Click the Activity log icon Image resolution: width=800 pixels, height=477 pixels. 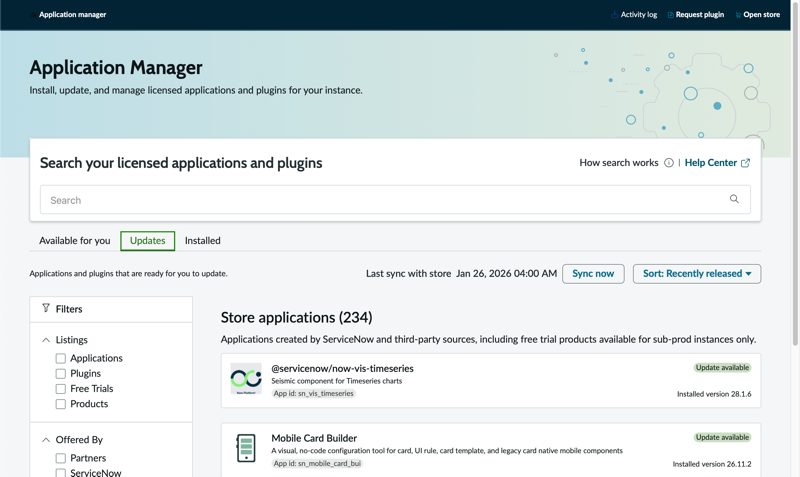point(614,15)
